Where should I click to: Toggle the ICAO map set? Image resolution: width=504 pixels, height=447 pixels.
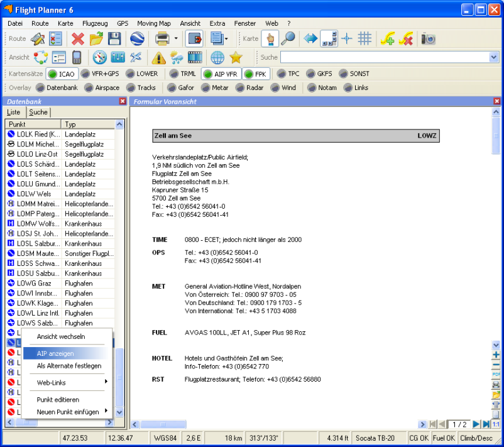tap(62, 74)
